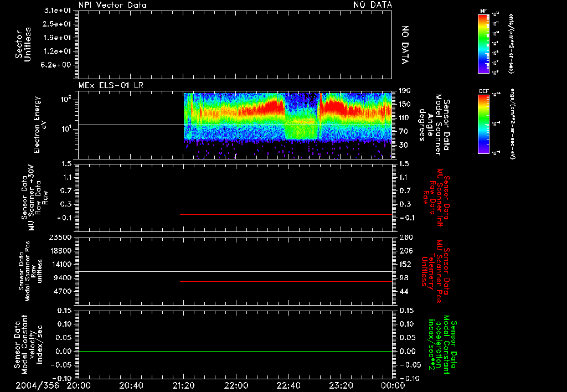Click the "23:20" time axis label
Viewport: 567px width, 392px height.
point(341,385)
